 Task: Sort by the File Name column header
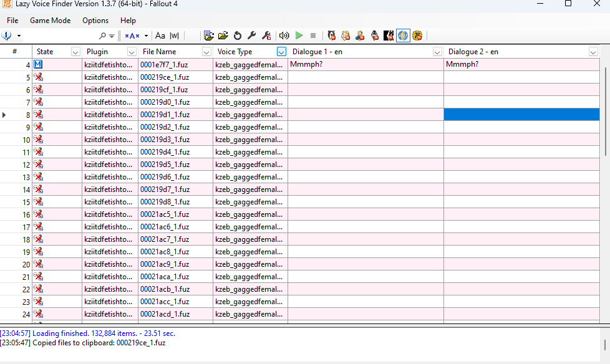pos(159,52)
